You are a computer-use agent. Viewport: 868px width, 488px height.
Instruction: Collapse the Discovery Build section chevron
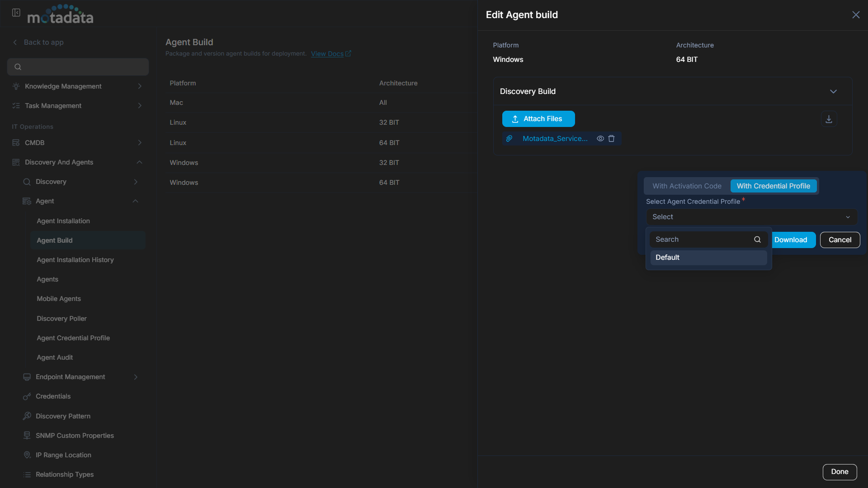833,91
